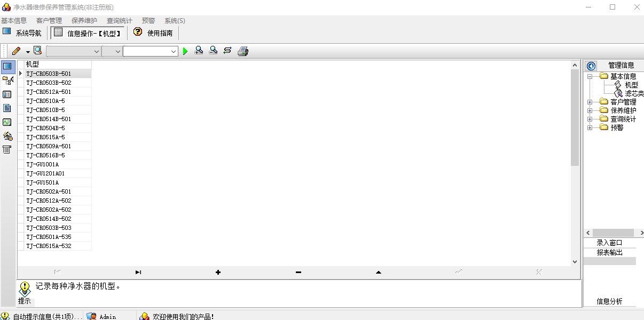Open the 保养维护 menu
Image resolution: width=644 pixels, height=320 pixels.
[x=84, y=21]
